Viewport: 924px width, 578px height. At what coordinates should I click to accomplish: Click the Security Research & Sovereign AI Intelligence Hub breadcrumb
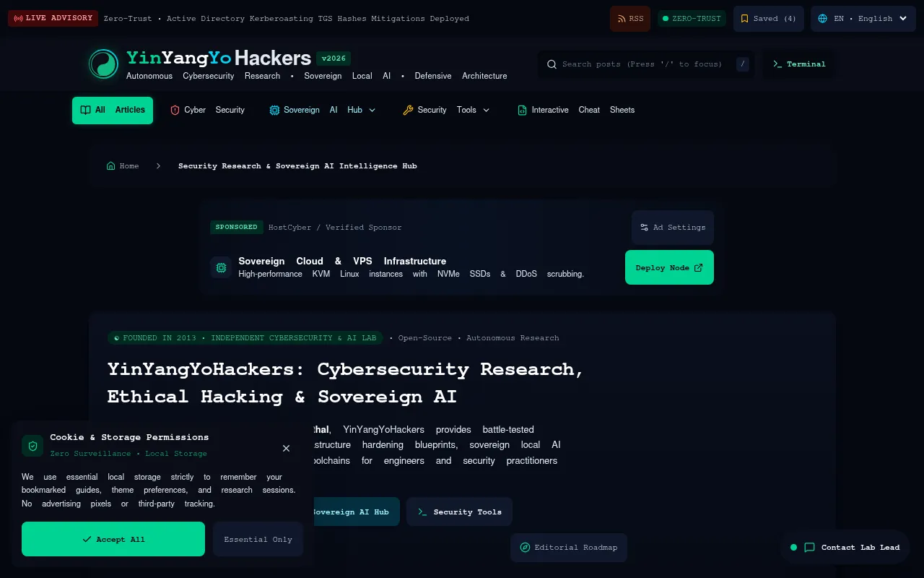click(x=297, y=166)
